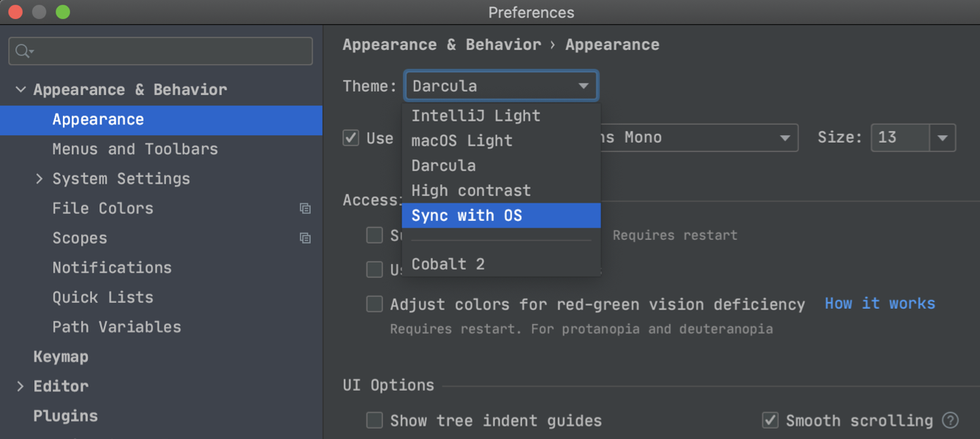Click the Size value field showing 13

[900, 138]
